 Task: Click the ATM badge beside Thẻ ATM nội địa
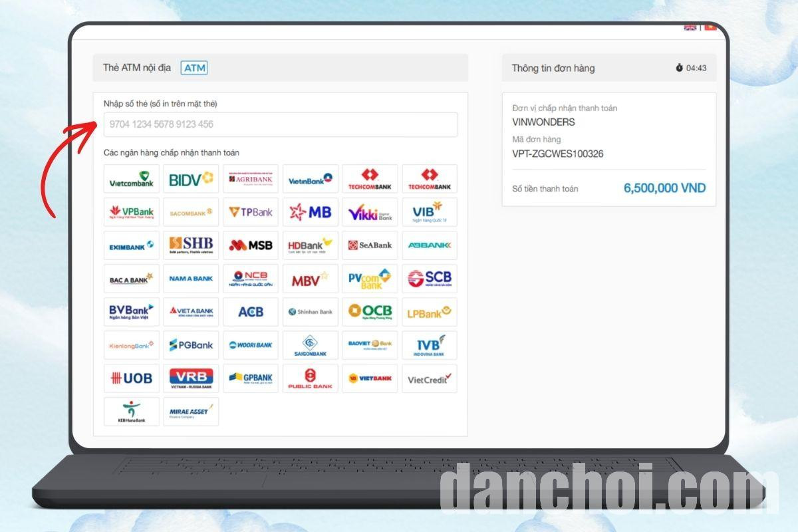(x=195, y=68)
